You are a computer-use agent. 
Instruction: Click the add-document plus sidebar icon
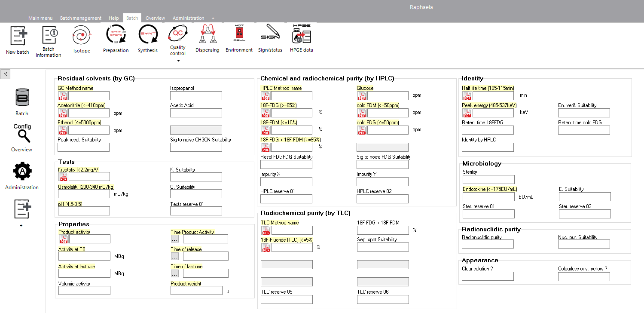point(22,209)
